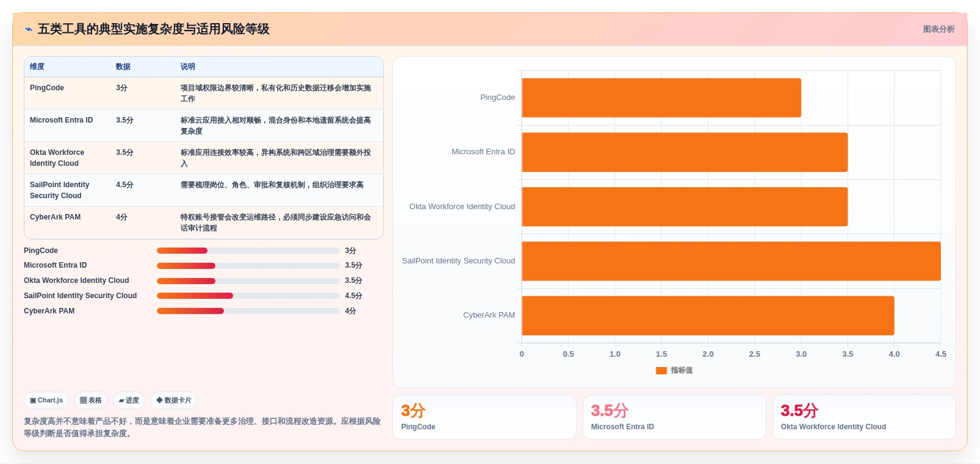980x464 pixels.
Task: Click the PingCode progress bar
Action: pyautogui.click(x=248, y=251)
